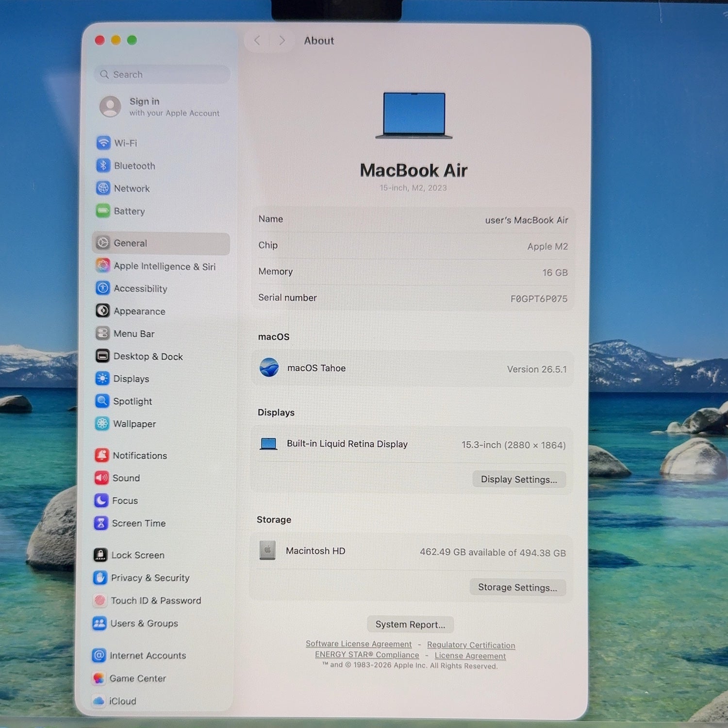Click the About window title
The image size is (728, 728).
pyautogui.click(x=319, y=41)
